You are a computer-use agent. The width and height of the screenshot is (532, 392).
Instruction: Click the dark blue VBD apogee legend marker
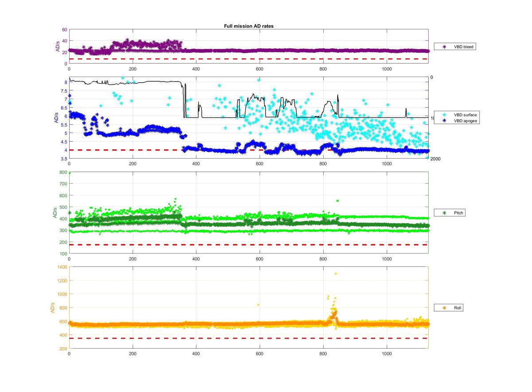[444, 120]
